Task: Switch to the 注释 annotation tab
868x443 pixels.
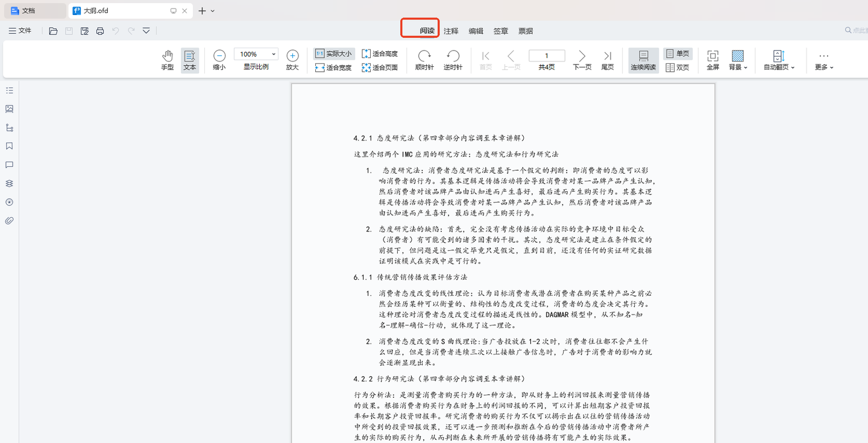Action: (x=451, y=30)
